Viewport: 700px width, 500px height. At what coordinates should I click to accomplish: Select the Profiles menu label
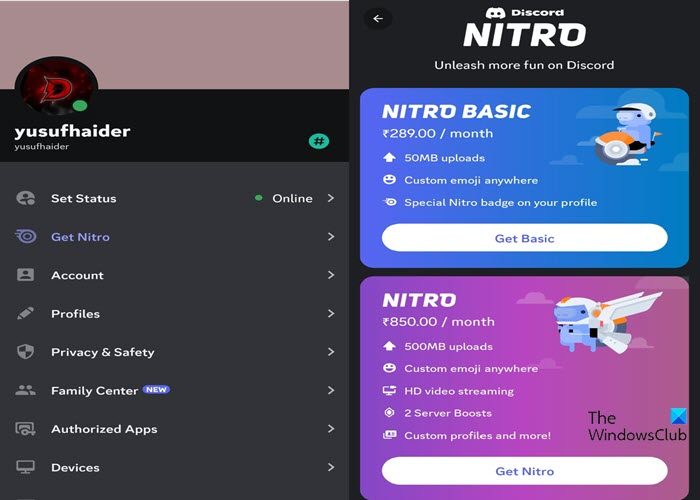coord(75,314)
